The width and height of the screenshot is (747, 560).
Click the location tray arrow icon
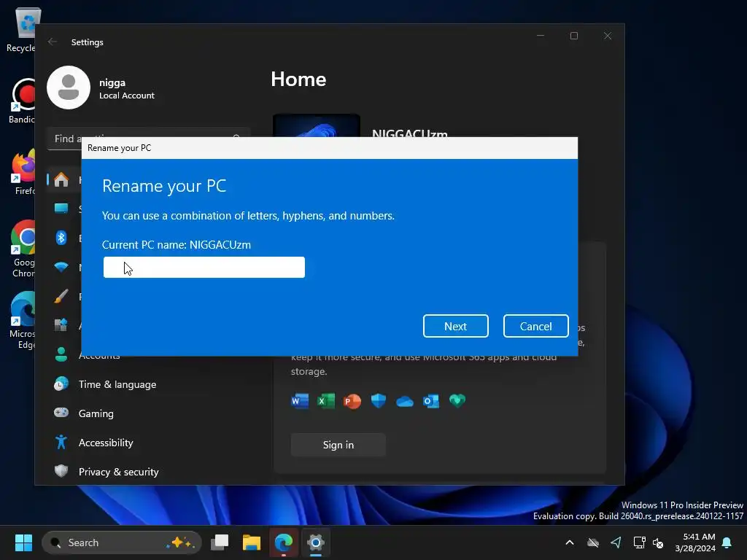(x=616, y=542)
